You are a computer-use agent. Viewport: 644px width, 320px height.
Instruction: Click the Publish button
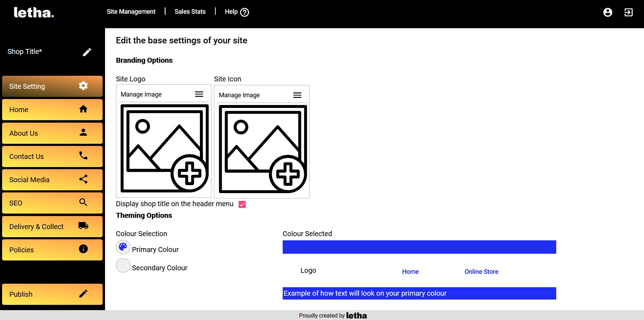coord(52,294)
